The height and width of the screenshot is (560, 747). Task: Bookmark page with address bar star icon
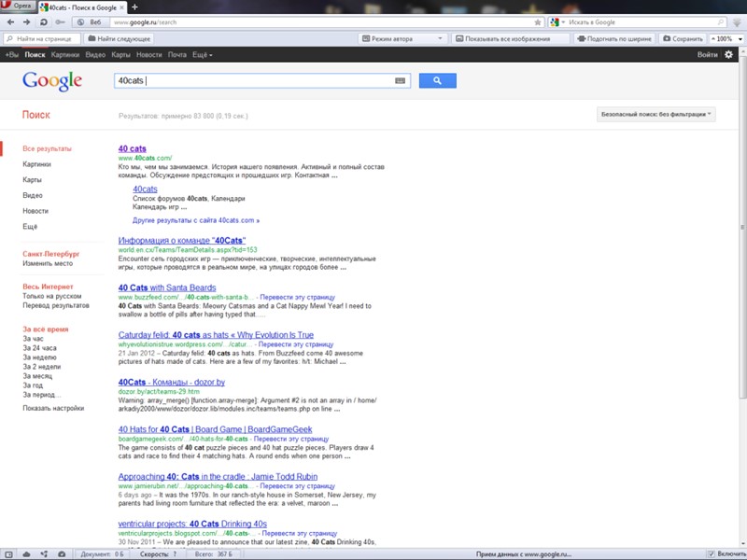(x=538, y=21)
